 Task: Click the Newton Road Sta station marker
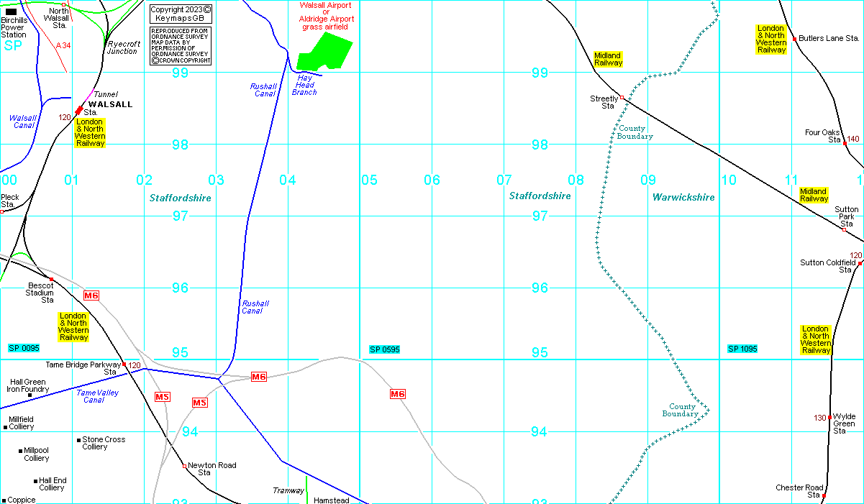tap(185, 466)
